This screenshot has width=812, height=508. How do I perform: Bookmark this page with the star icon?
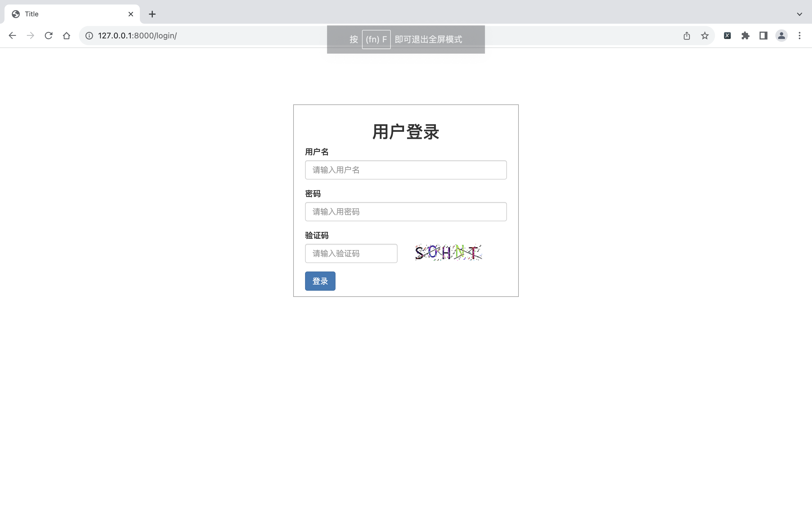click(705, 36)
